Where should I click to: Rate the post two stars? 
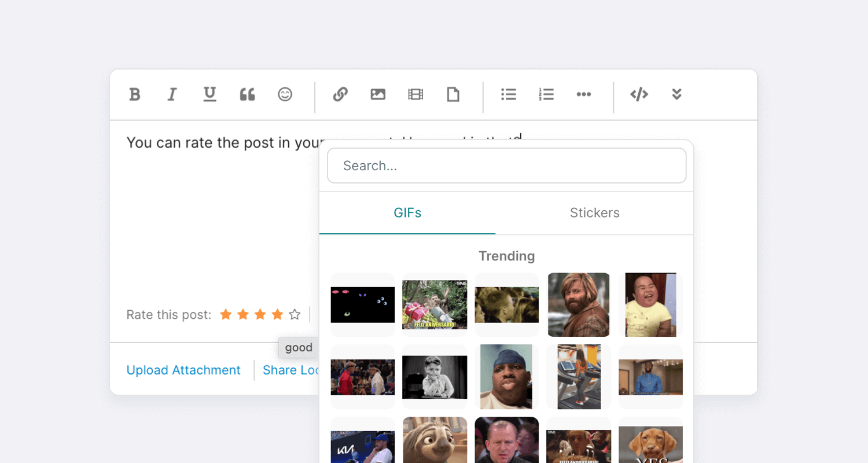coord(243,314)
